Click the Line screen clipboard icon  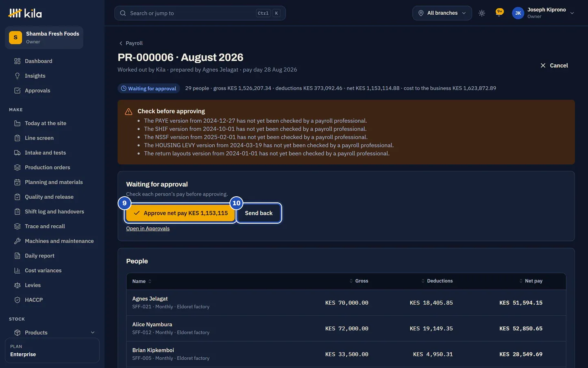pos(17,138)
